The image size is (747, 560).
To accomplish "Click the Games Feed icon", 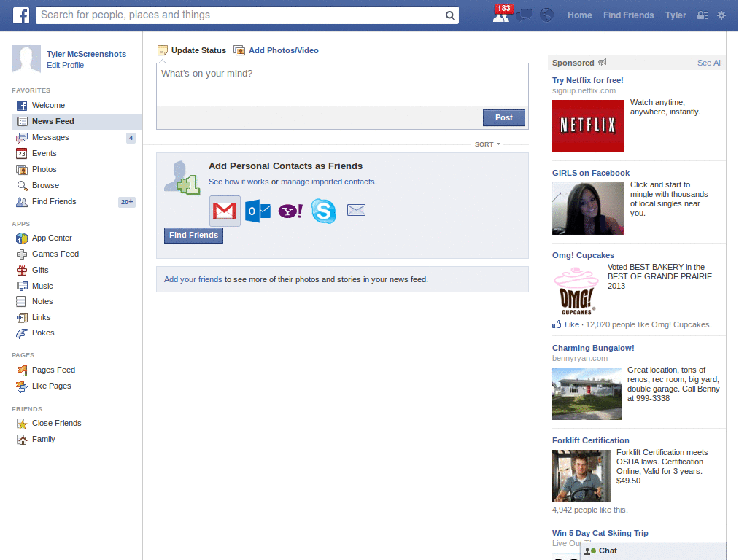I will point(22,254).
